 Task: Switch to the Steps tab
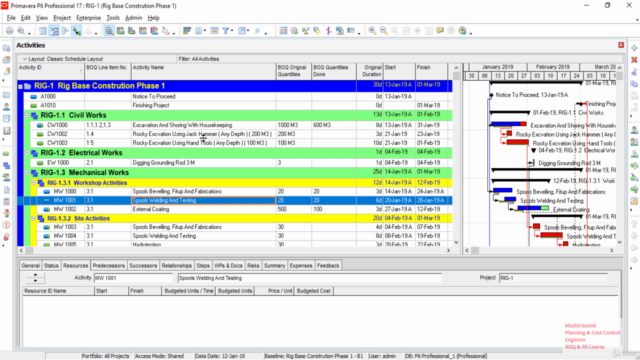point(203,266)
